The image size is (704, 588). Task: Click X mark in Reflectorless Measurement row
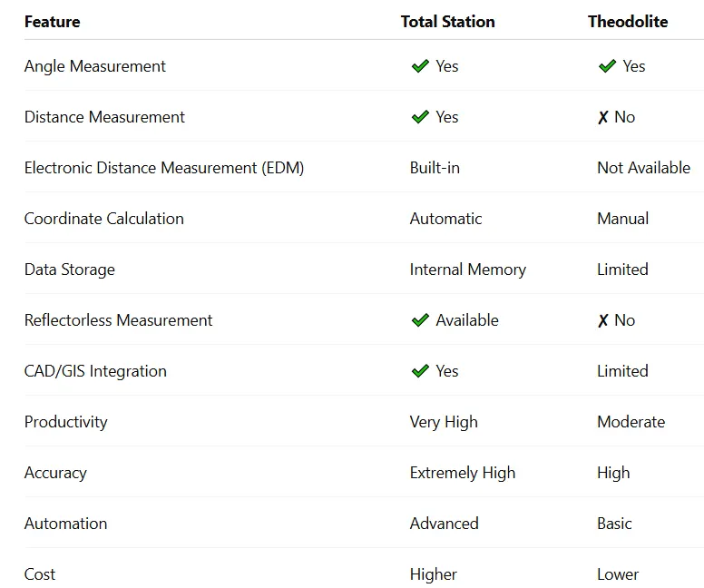click(x=603, y=320)
